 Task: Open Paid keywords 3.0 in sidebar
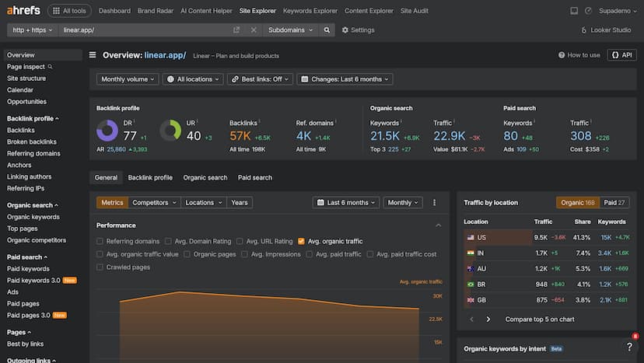(x=33, y=280)
